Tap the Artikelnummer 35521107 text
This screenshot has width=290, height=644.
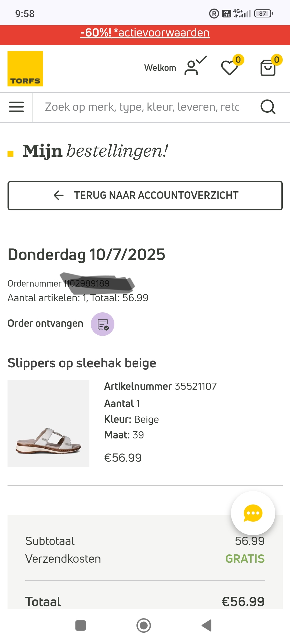pyautogui.click(x=160, y=386)
